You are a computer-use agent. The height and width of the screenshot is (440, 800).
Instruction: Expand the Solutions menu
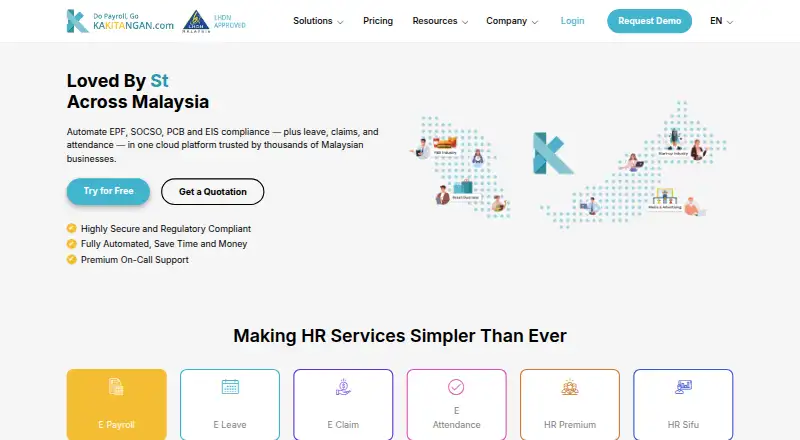click(x=318, y=21)
